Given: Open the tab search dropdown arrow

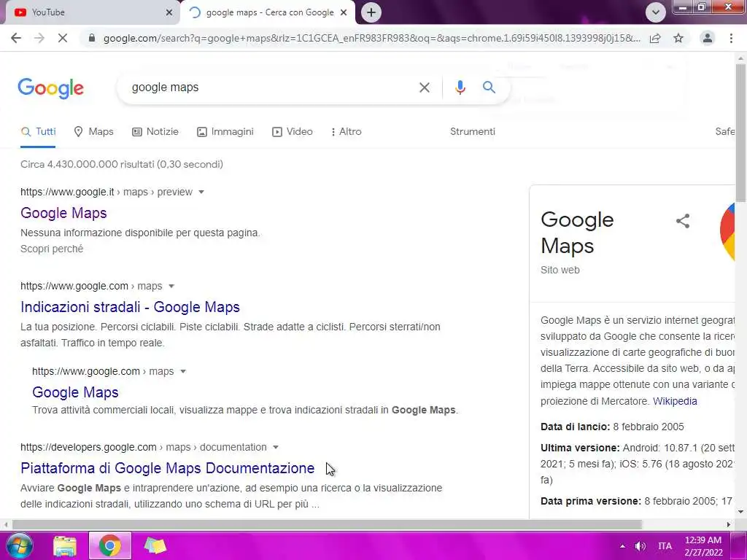Looking at the screenshot, I should 656,12.
